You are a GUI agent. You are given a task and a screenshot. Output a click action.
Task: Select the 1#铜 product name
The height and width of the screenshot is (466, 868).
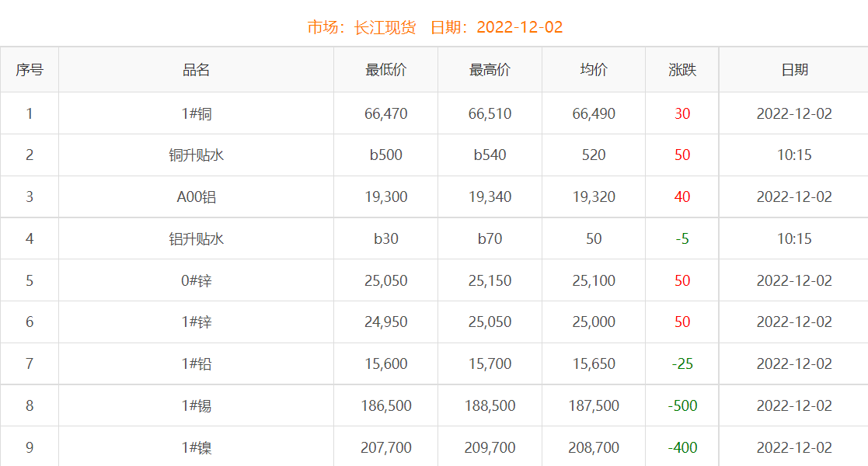tap(196, 114)
